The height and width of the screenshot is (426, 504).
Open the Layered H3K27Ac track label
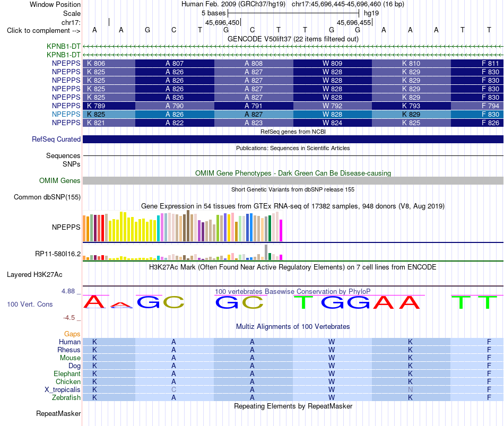point(34,275)
